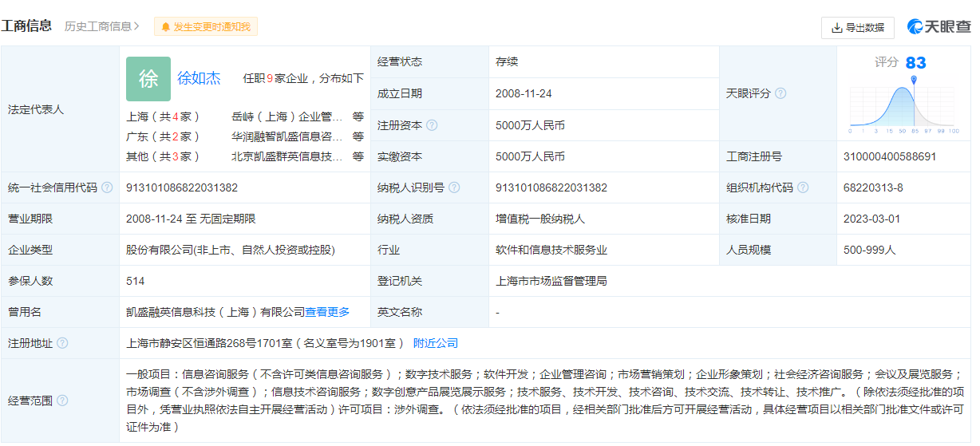Click 参保人数 value 514
The image size is (980, 446).
(136, 281)
